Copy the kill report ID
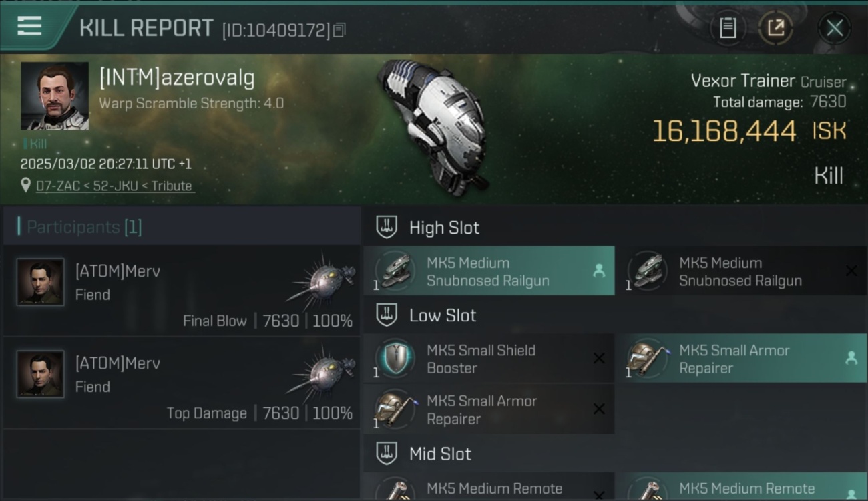Screen dimensions: 868x501 click(339, 30)
